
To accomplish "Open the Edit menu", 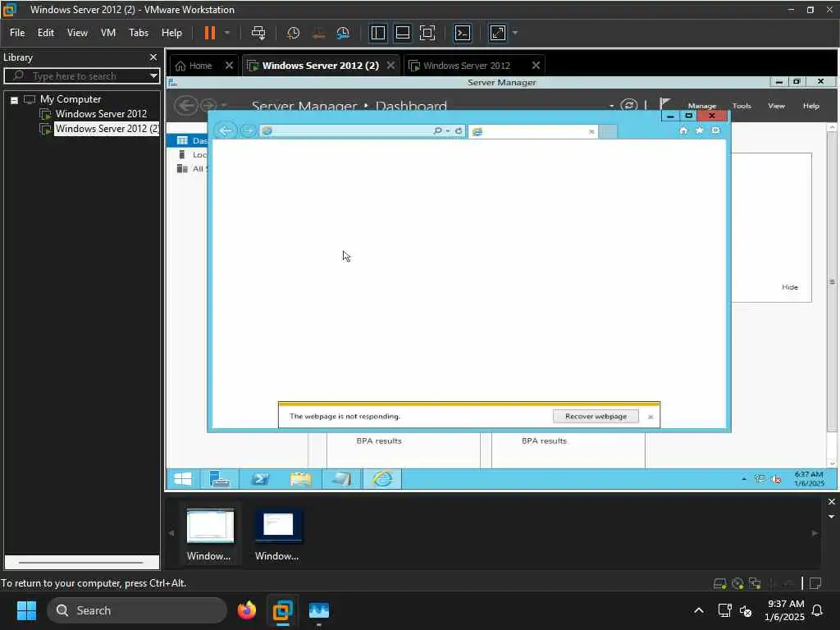I will click(x=46, y=33).
